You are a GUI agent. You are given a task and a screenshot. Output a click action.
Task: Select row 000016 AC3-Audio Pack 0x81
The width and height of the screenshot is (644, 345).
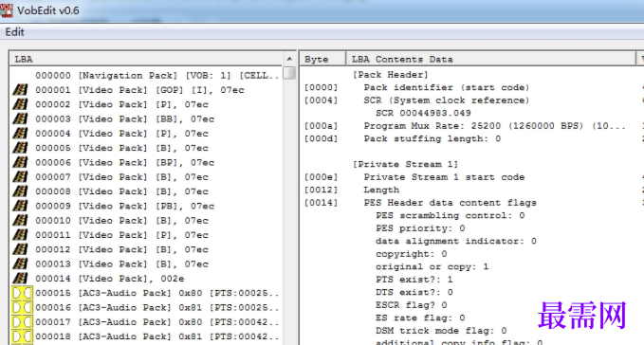click(157, 307)
